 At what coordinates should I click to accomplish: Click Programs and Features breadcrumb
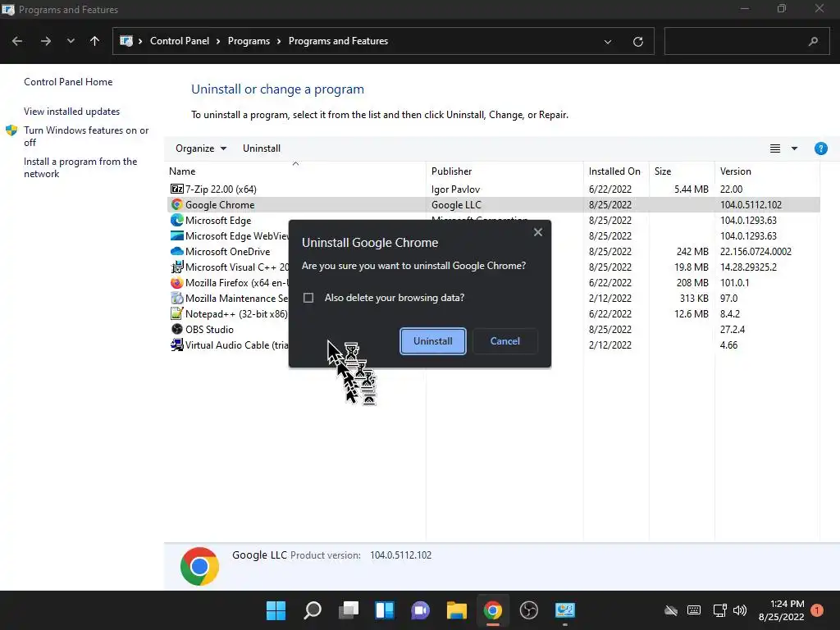[x=338, y=41]
